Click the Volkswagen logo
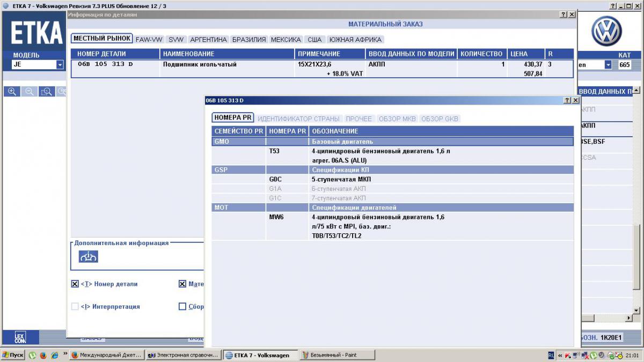The width and height of the screenshot is (644, 362). click(x=606, y=31)
